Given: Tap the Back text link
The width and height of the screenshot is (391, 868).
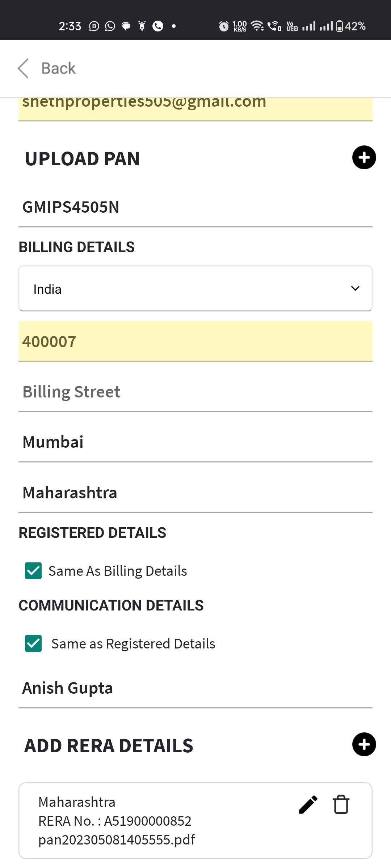Looking at the screenshot, I should tap(58, 68).
